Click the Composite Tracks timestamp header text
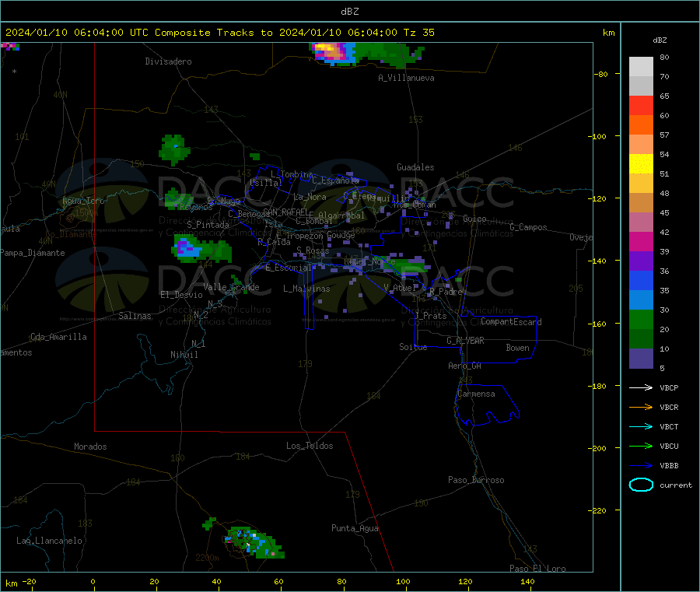Image resolution: width=700 pixels, height=592 pixels. point(219,33)
